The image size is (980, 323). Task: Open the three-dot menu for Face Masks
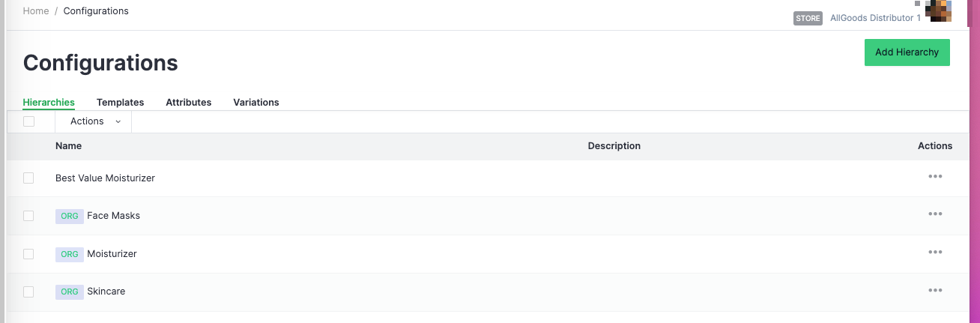click(934, 214)
